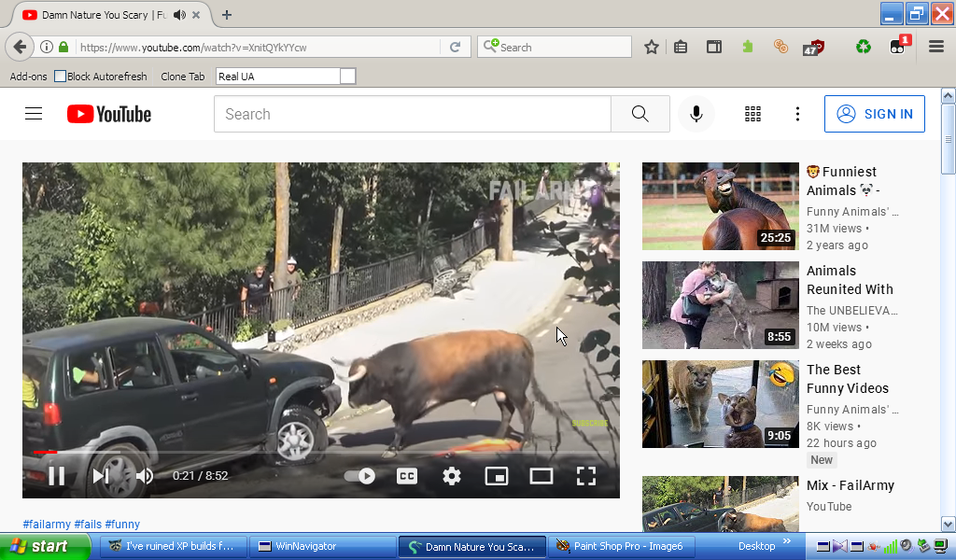Screen dimensions: 956x560
Task: Open the browser hamburger menu
Action: [x=935, y=47]
